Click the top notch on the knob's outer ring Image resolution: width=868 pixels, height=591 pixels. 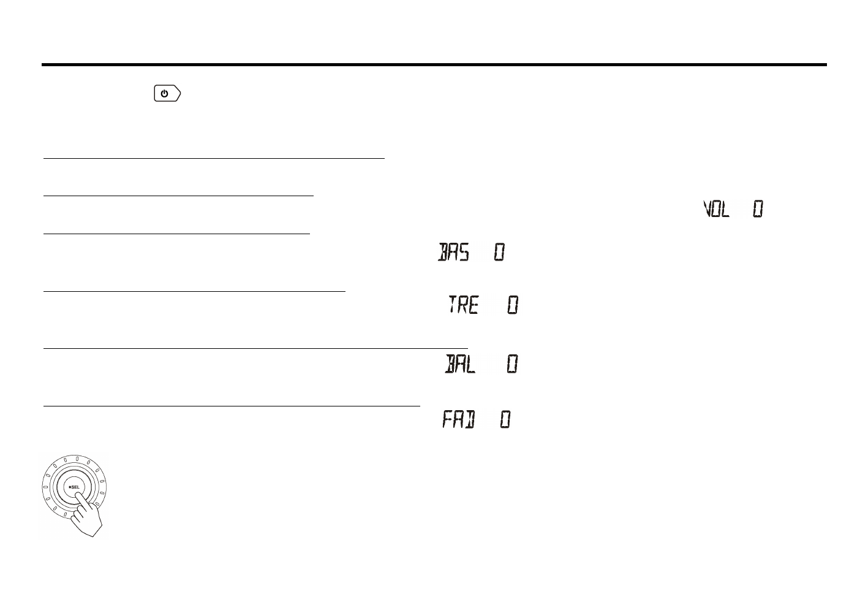click(x=77, y=458)
